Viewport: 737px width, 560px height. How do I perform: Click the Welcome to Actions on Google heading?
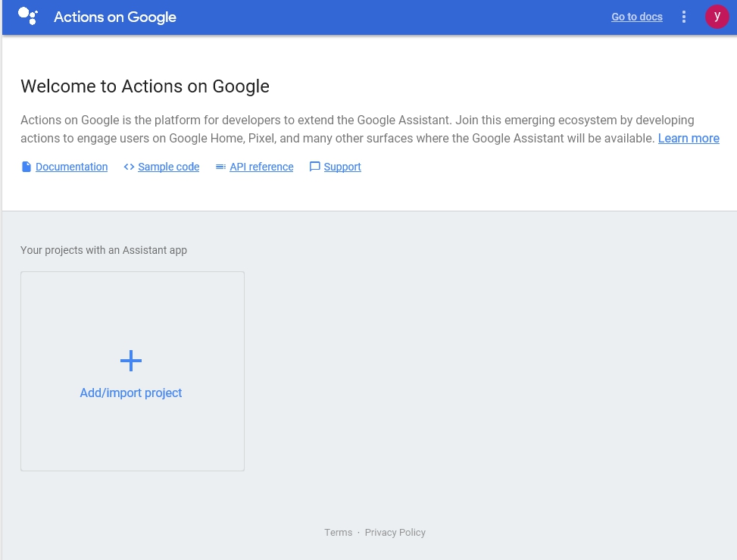(x=145, y=86)
